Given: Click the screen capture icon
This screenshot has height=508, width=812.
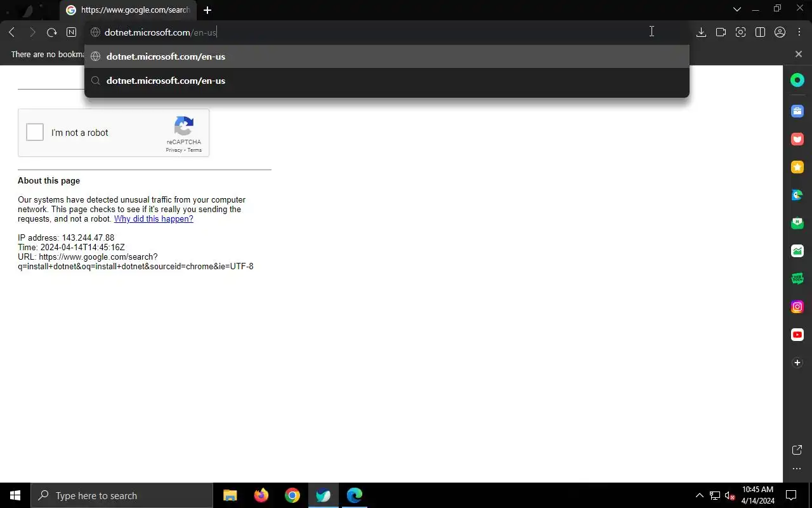Looking at the screenshot, I should pyautogui.click(x=740, y=32).
